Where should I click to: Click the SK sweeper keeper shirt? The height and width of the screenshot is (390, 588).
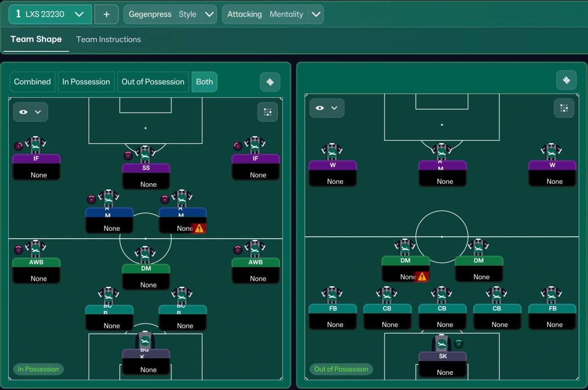441,343
